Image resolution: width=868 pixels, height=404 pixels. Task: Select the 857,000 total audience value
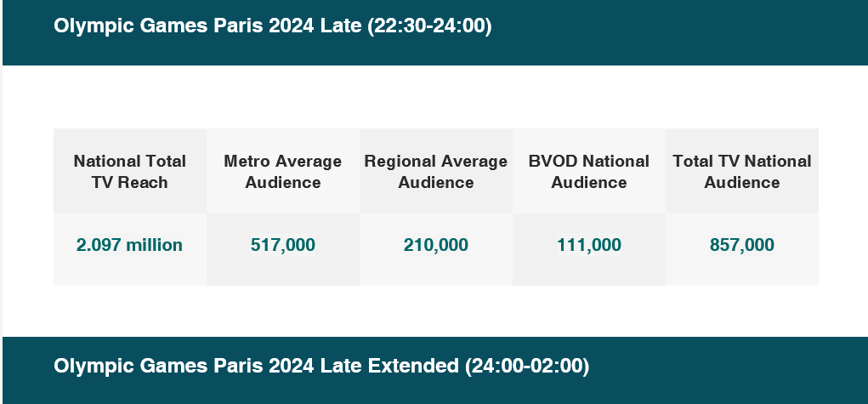(x=742, y=245)
